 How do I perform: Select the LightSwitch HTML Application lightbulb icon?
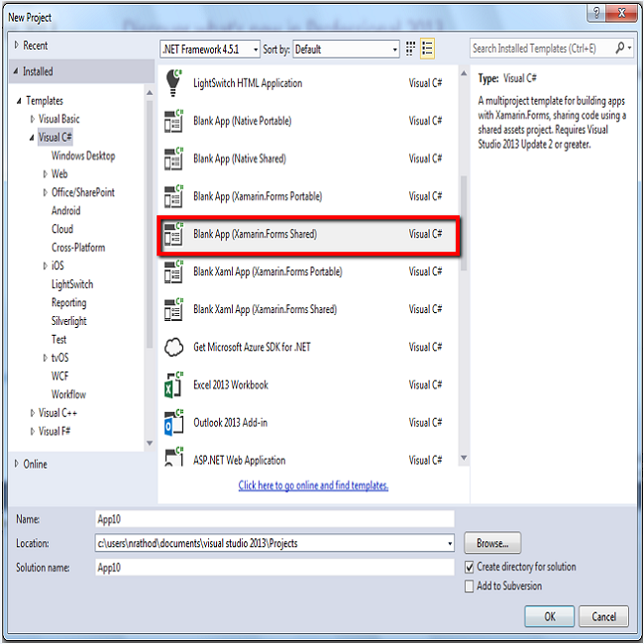[173, 82]
